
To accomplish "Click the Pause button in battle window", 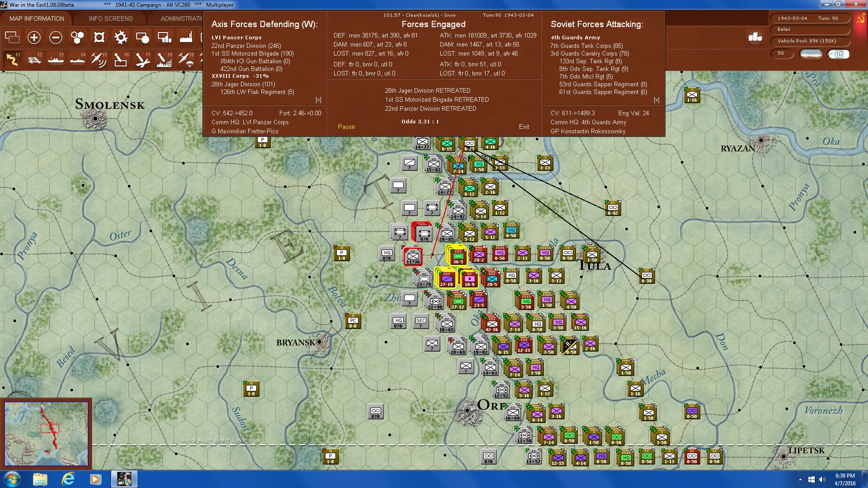I will [x=346, y=127].
